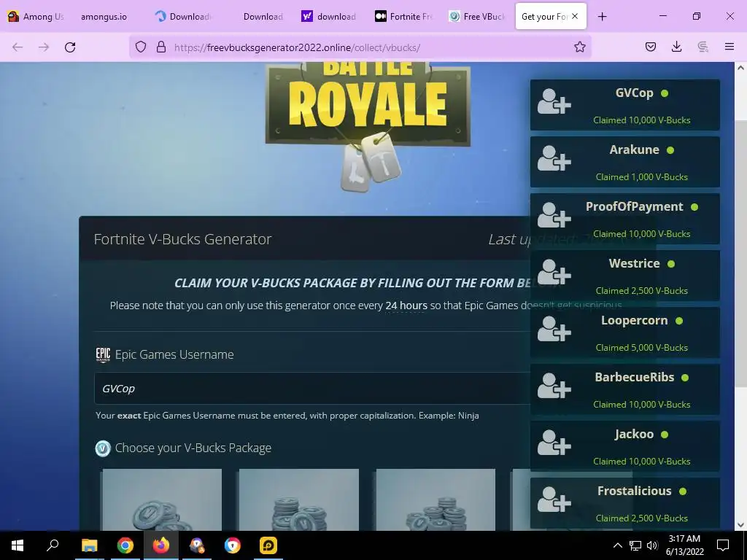Reload the current page
Screen dimensions: 747x560
point(70,47)
